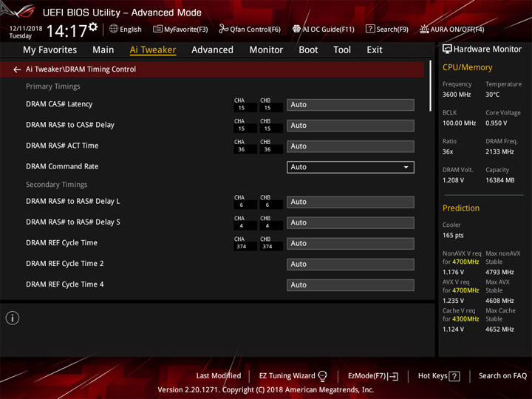Open the Monitor tab
The width and height of the screenshot is (532, 399).
(x=266, y=50)
